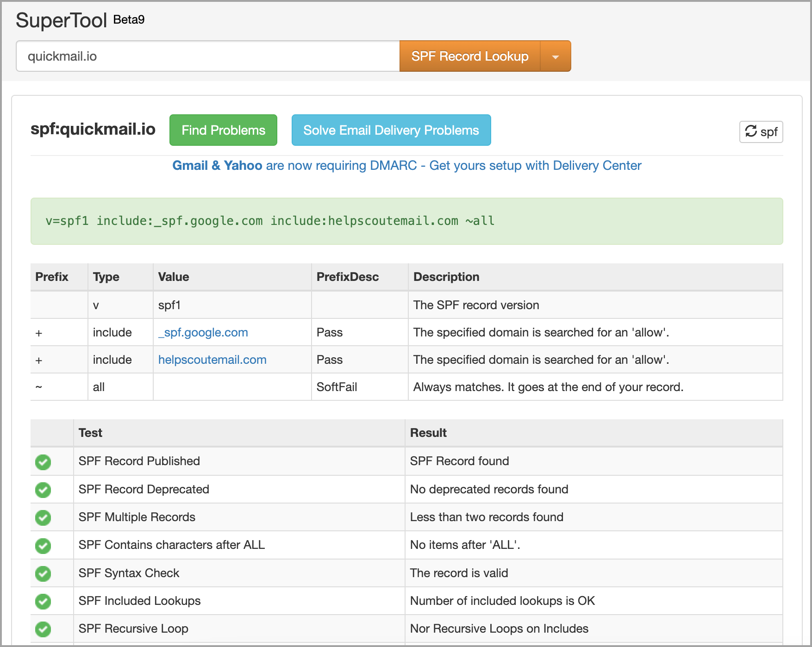812x647 pixels.
Task: Click the green check icon for SPF Included Lookups
Action: pos(43,601)
